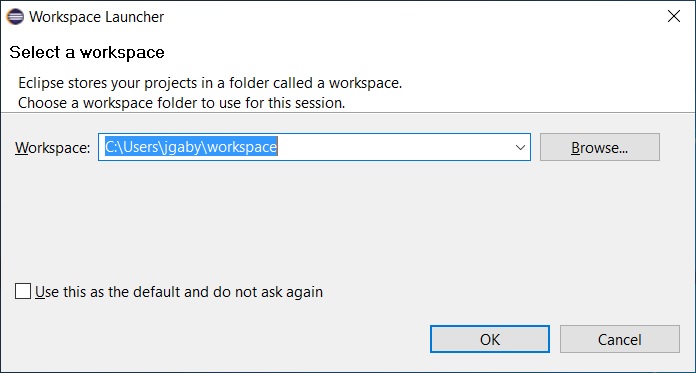Viewport: 696px width, 373px height.
Task: Expand the Workspace path dropdown arrow
Action: click(x=520, y=147)
